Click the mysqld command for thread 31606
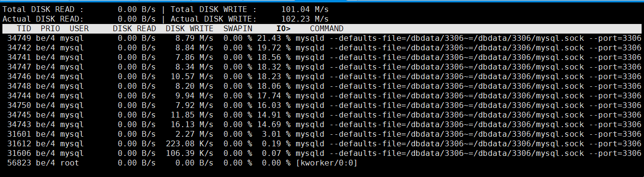Viewport: 644px width, 177px height. [469, 153]
